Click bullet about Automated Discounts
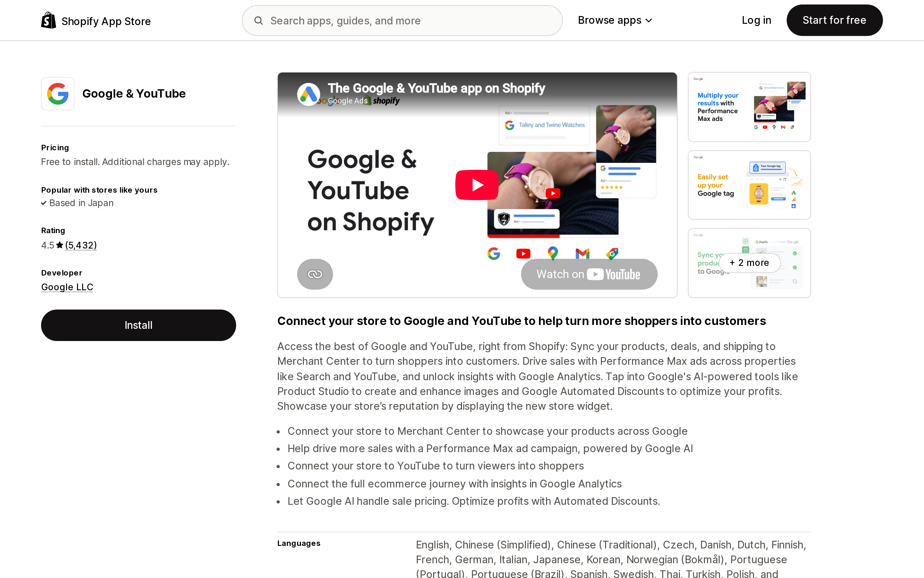 [x=474, y=501]
